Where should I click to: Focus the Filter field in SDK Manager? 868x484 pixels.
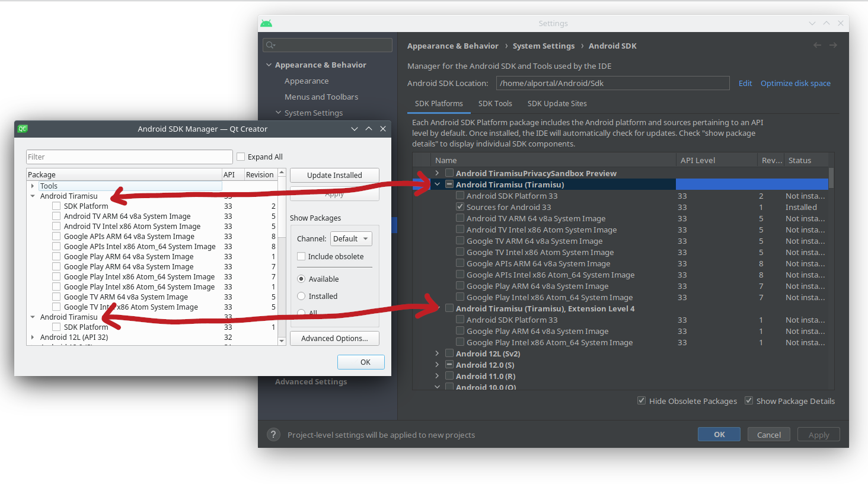129,157
